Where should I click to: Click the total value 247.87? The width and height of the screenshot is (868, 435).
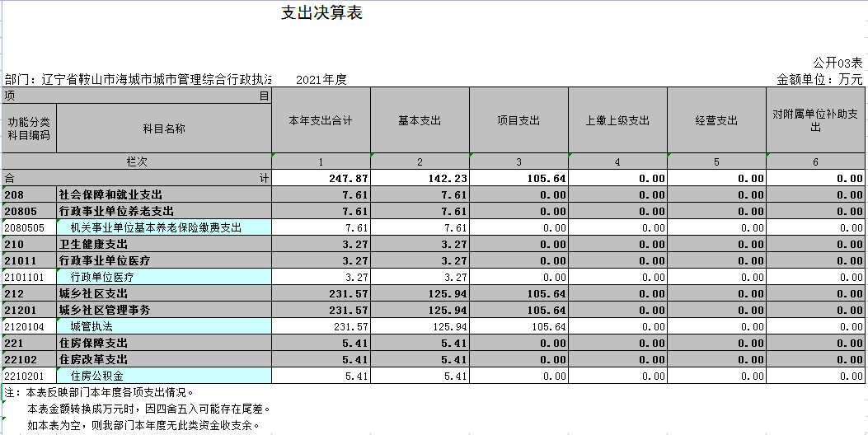pos(321,178)
